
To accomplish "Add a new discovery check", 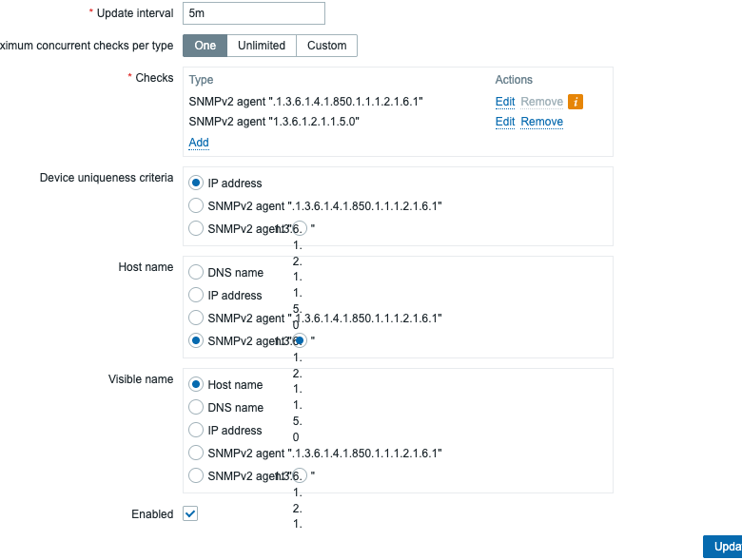I will coord(199,143).
